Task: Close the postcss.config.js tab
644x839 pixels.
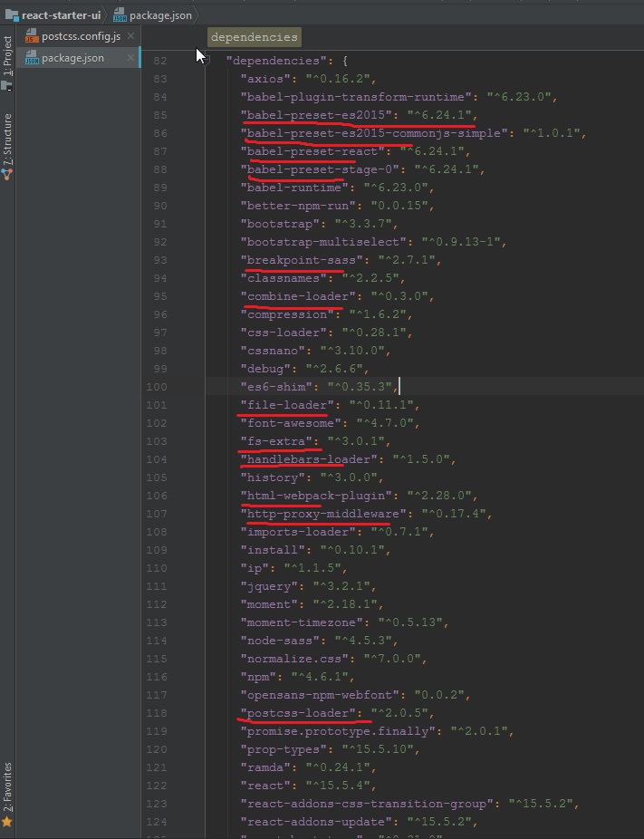Action: pos(130,36)
